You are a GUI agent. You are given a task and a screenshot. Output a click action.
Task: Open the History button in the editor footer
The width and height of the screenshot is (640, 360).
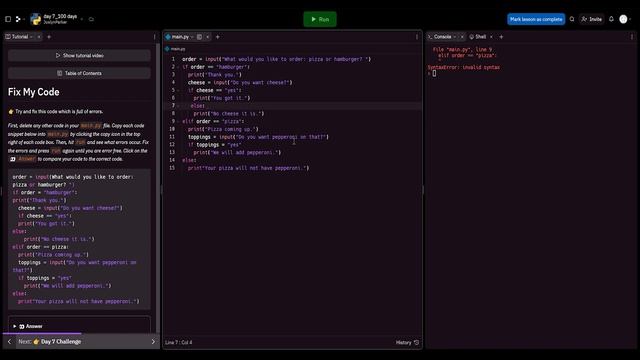pos(407,342)
